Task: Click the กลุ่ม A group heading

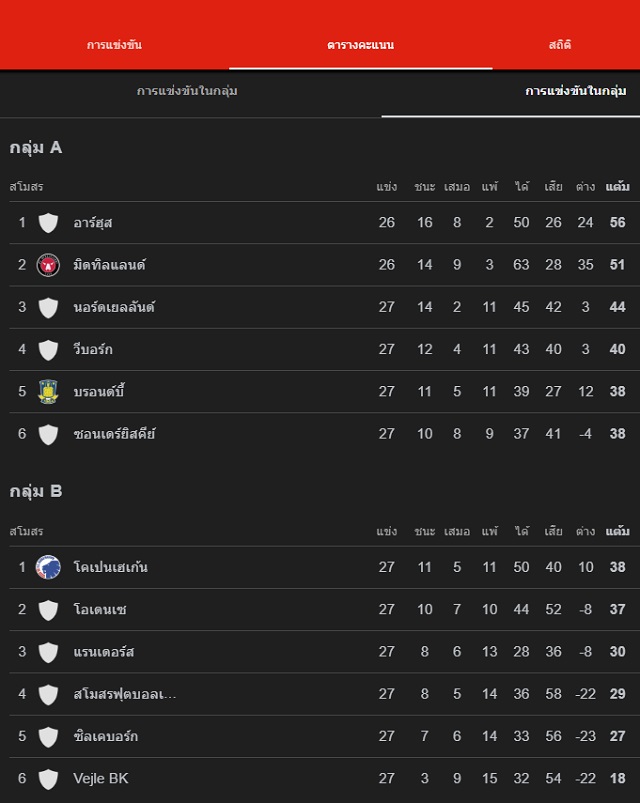Action: point(36,147)
